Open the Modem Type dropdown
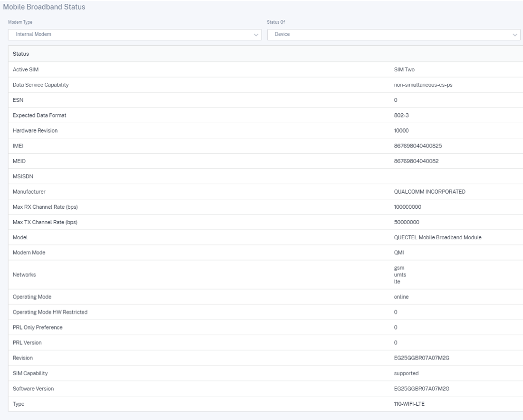 (x=135, y=34)
